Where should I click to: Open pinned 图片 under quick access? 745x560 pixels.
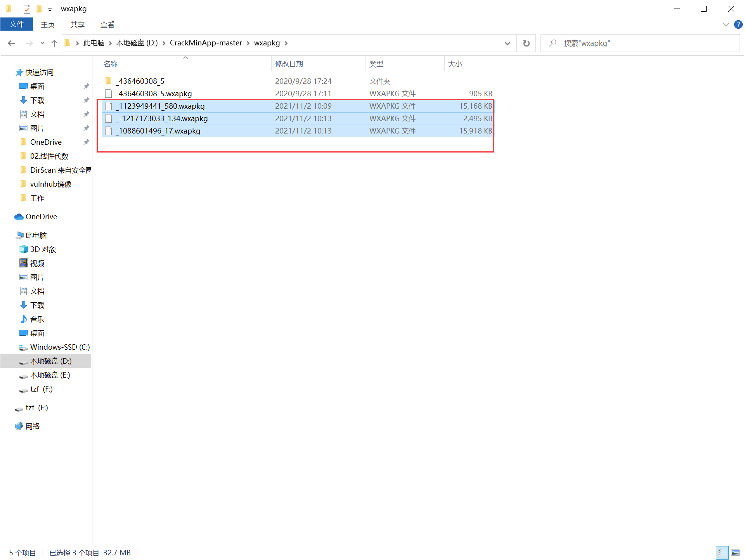point(37,128)
